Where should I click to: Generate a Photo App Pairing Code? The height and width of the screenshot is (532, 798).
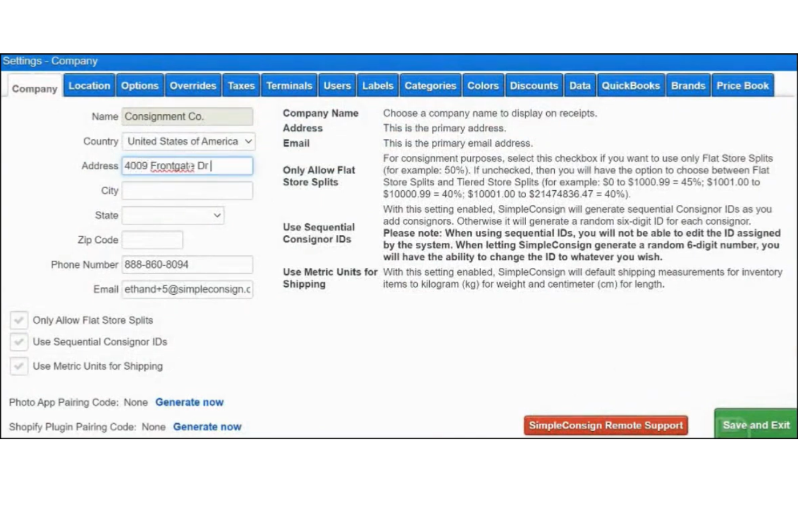(x=189, y=402)
